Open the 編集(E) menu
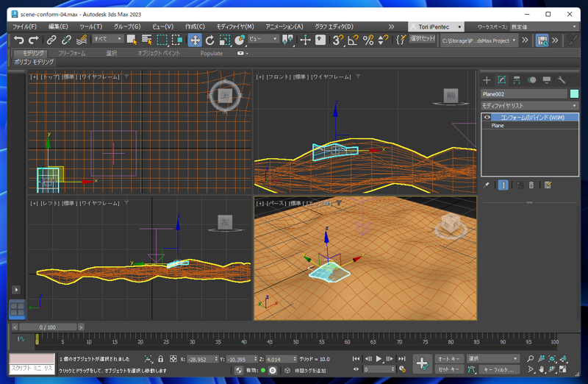 pyautogui.click(x=58, y=26)
